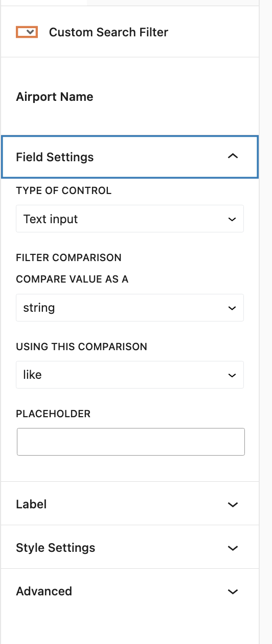Focus the Placeholder text field

click(131, 442)
